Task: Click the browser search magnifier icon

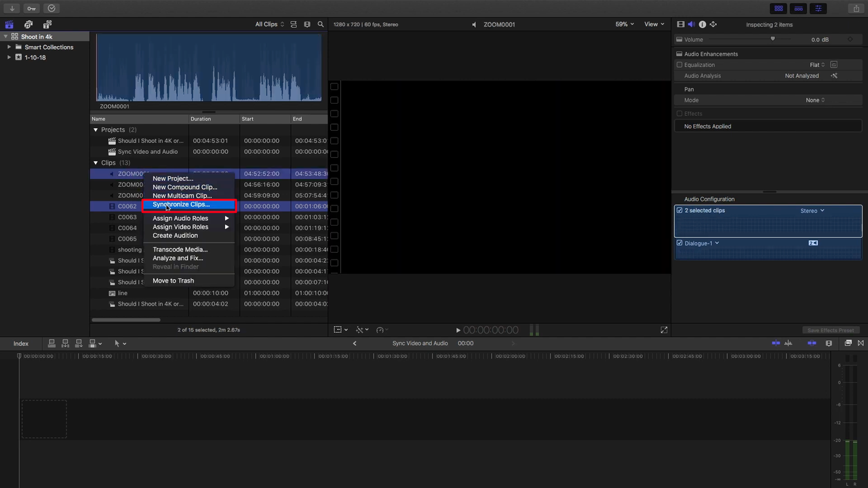Action: [321, 24]
